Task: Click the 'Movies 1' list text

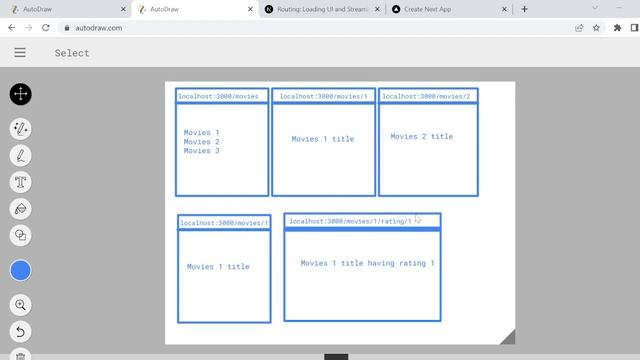Action: coord(202,133)
